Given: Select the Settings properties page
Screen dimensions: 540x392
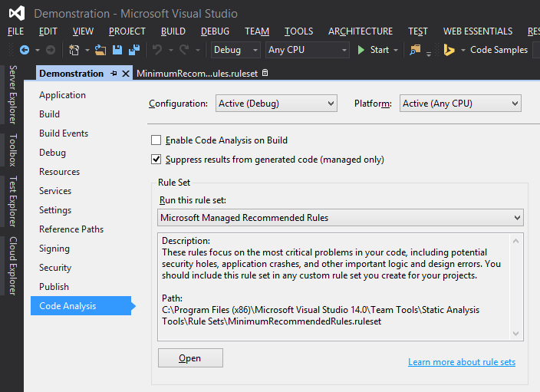Looking at the screenshot, I should tap(55, 210).
